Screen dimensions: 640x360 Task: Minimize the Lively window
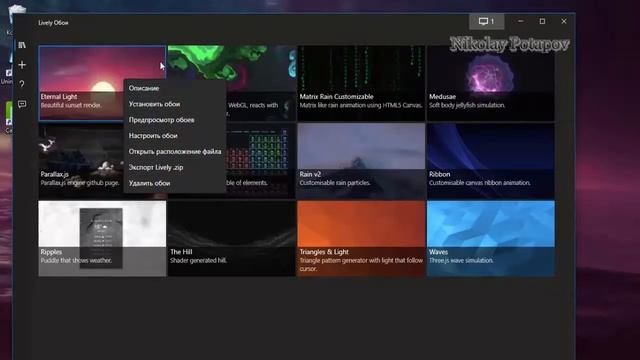pos(521,21)
